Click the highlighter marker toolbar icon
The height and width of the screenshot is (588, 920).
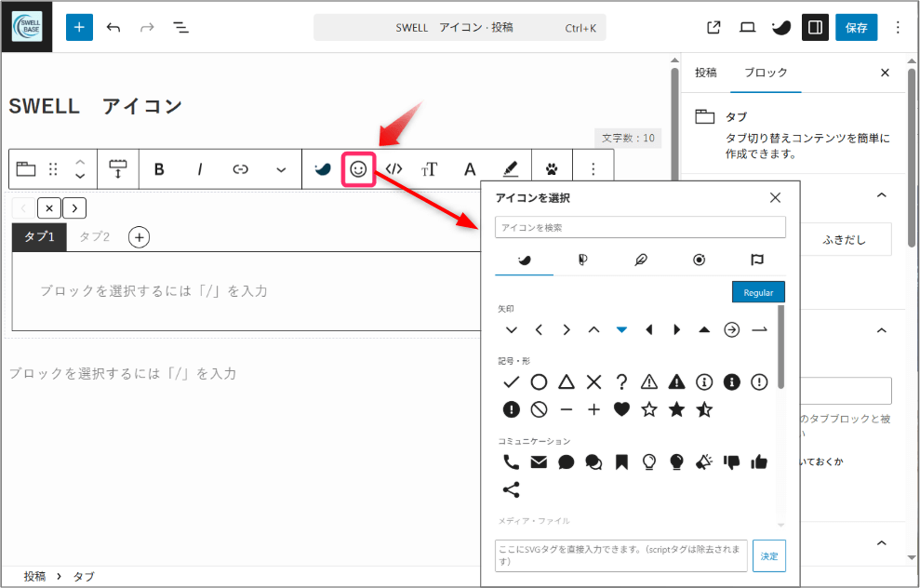511,169
